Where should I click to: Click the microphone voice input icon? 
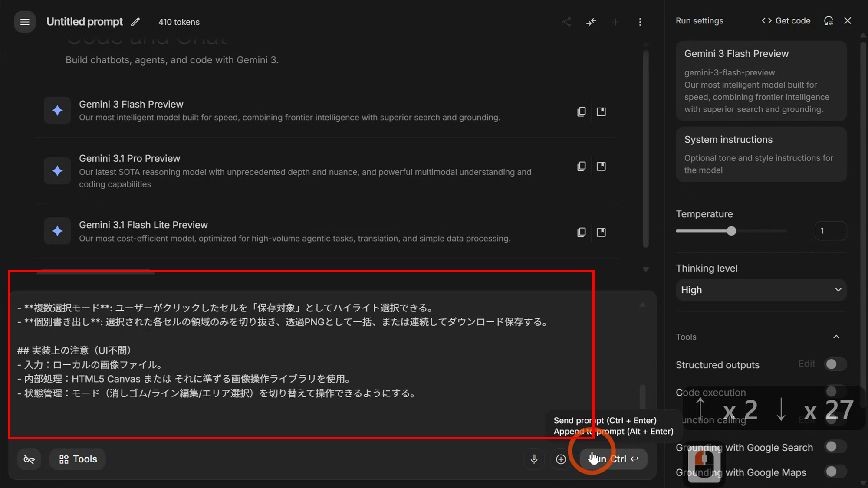(534, 459)
